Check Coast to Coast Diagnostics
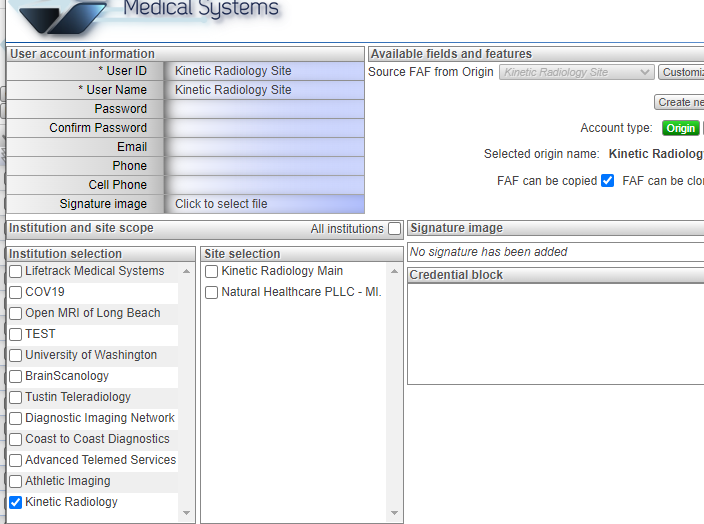 tap(16, 439)
